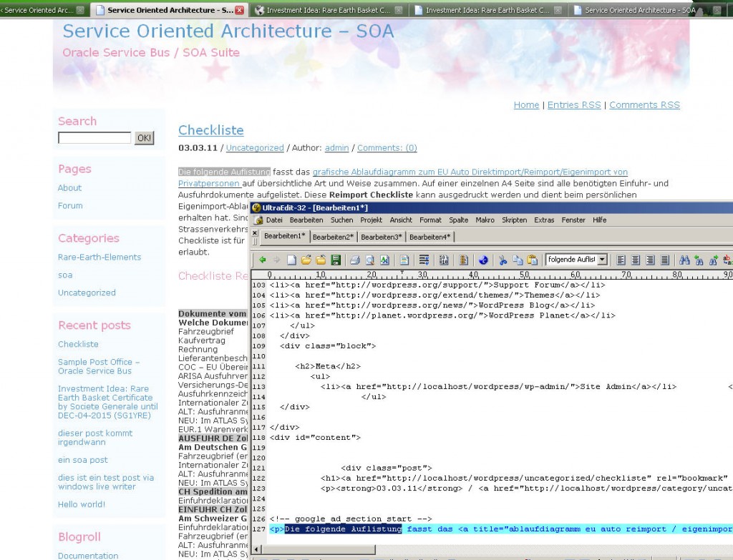Open the Makro menu
Screen dimensions: 733x560
coord(485,220)
